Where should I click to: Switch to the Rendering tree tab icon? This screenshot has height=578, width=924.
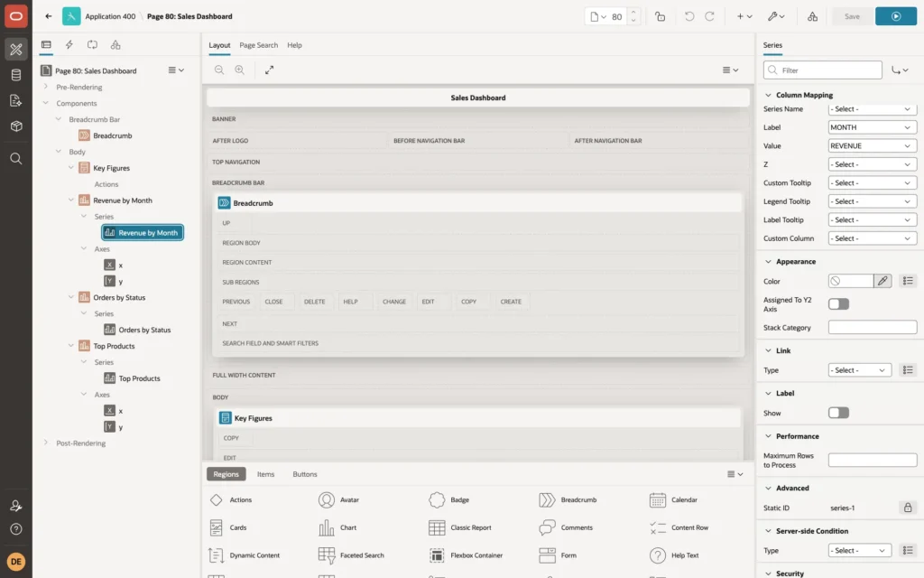tap(46, 45)
